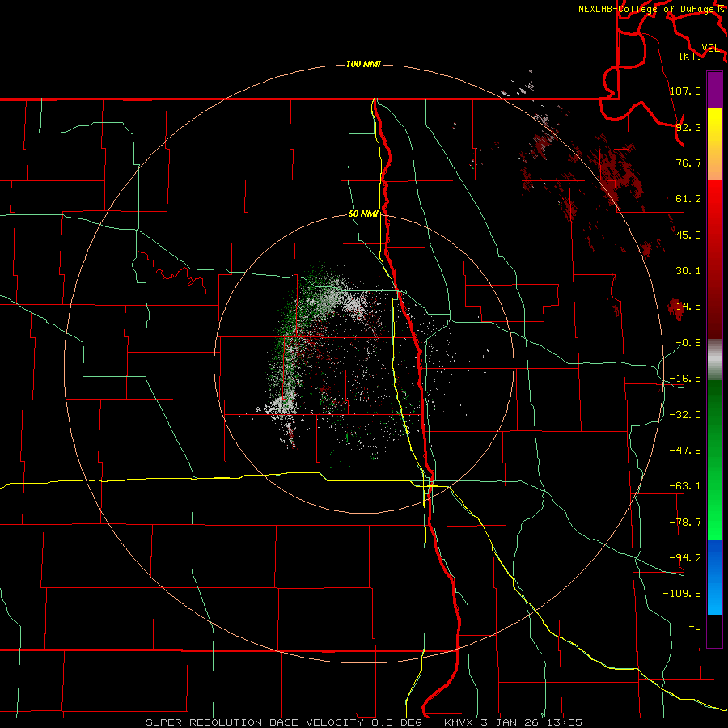Click the -109.8 legend value
The width and height of the screenshot is (728, 728).
tap(682, 594)
